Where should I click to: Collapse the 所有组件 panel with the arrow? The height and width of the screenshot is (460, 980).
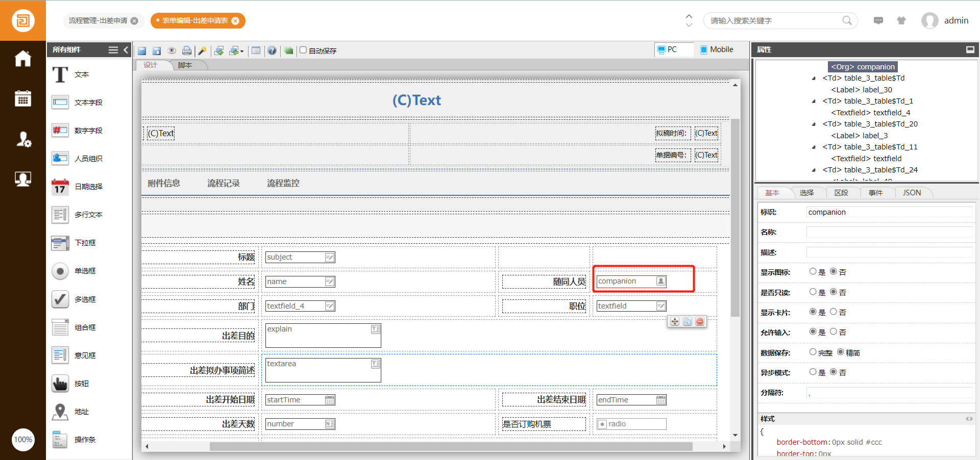pos(126,50)
